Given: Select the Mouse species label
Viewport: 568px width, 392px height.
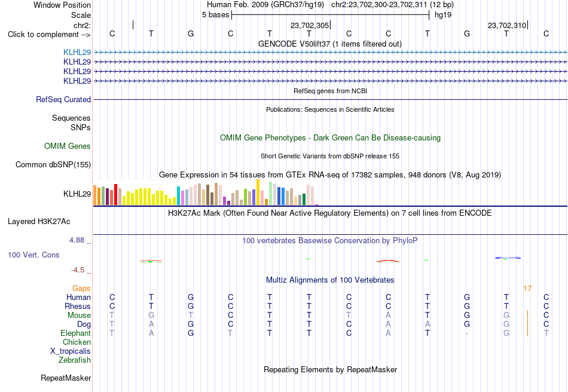Looking at the screenshot, I should coord(79,316).
